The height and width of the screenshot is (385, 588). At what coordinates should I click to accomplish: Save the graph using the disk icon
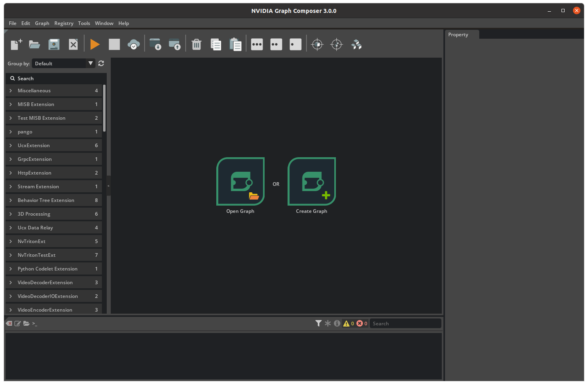(54, 44)
